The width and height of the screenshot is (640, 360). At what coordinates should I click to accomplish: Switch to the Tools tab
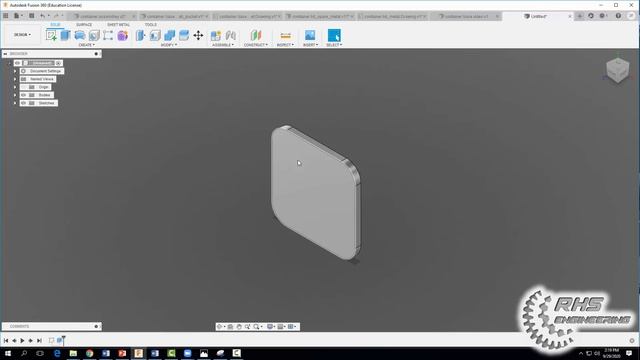point(151,25)
